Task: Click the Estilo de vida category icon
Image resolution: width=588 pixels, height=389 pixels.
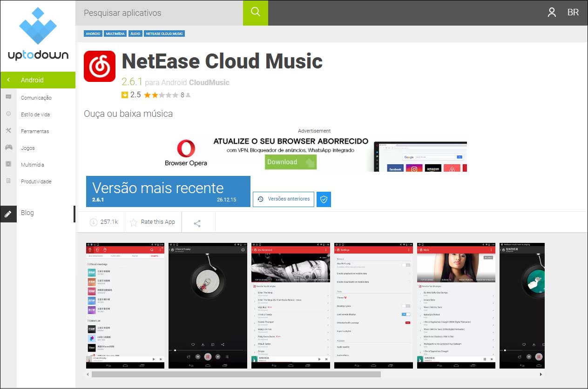Action: click(8, 114)
